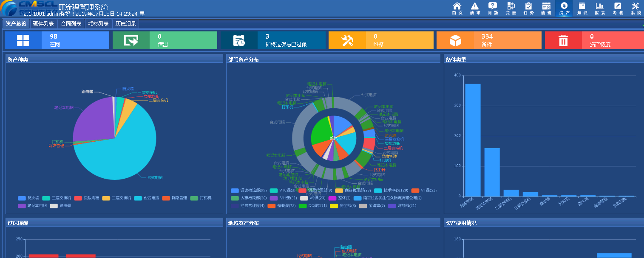Open the 问题 question-bubble module

[493, 8]
